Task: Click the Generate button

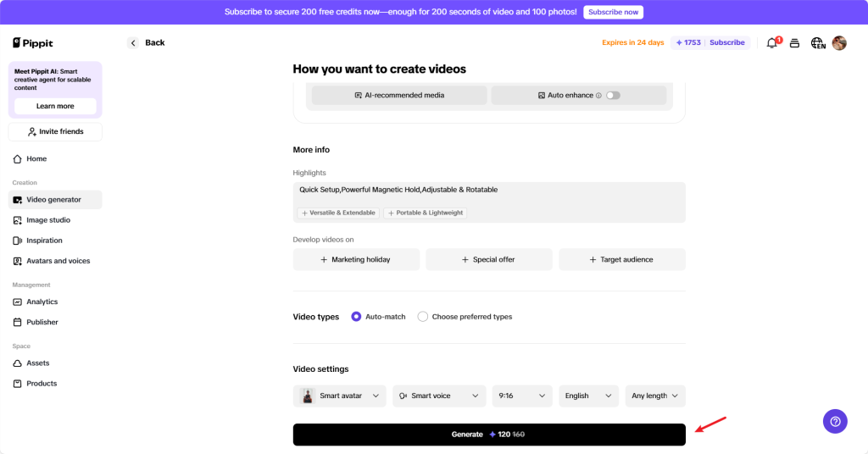Action: click(489, 435)
